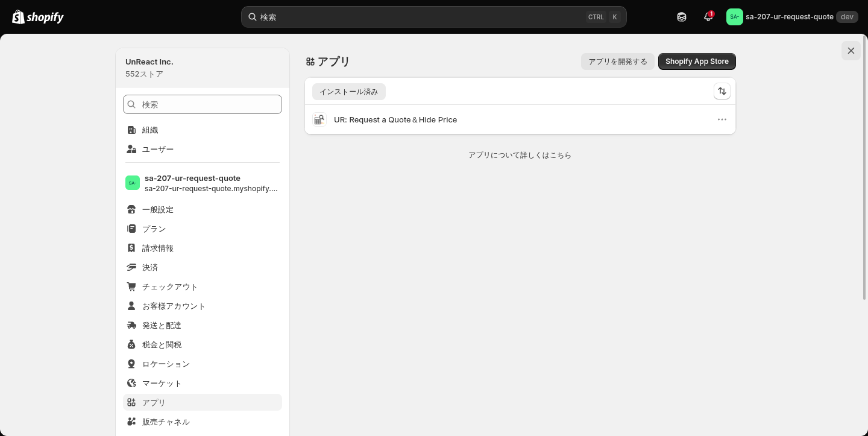Open 税金と関税 settings
868x436 pixels.
coord(203,344)
